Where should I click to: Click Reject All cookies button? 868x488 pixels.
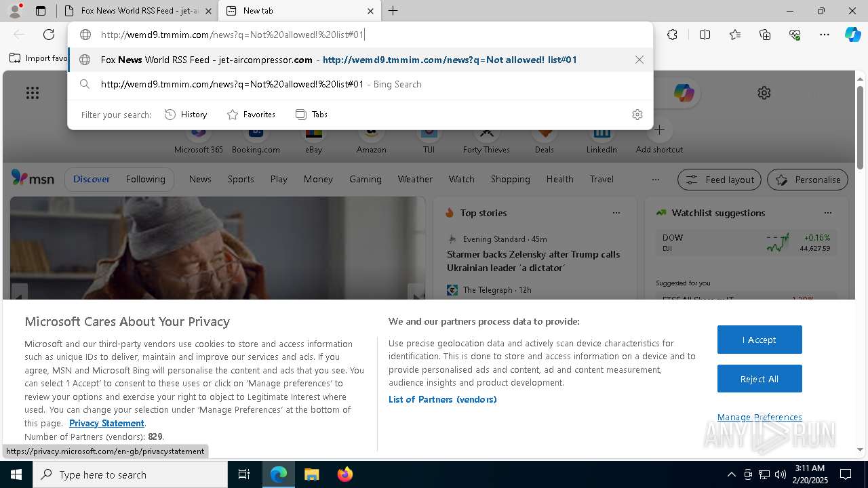[759, 379]
